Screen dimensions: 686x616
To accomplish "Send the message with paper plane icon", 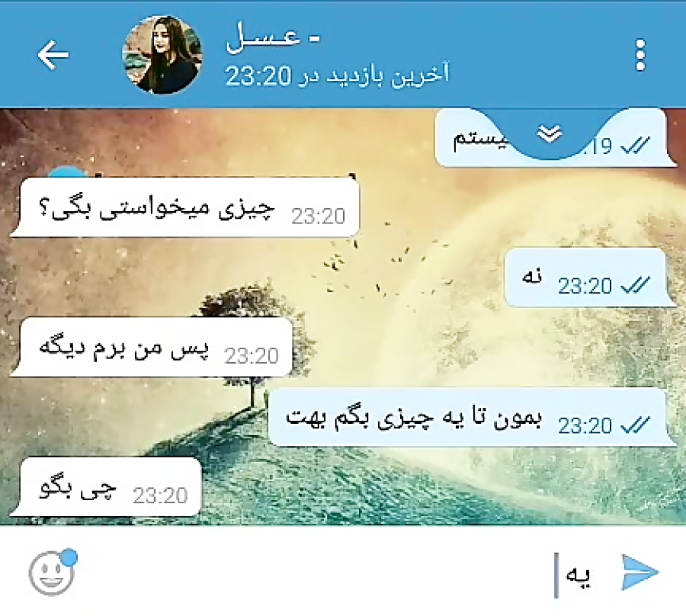I will point(640,573).
